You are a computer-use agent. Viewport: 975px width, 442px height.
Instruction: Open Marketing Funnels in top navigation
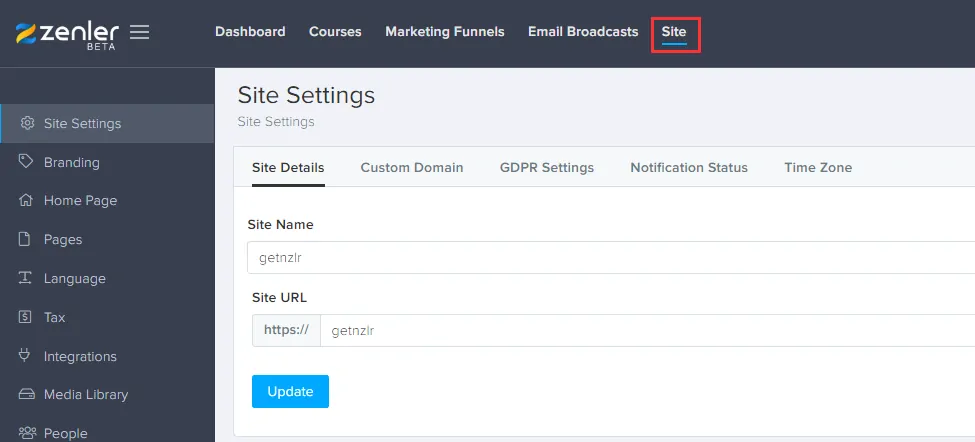[445, 32]
